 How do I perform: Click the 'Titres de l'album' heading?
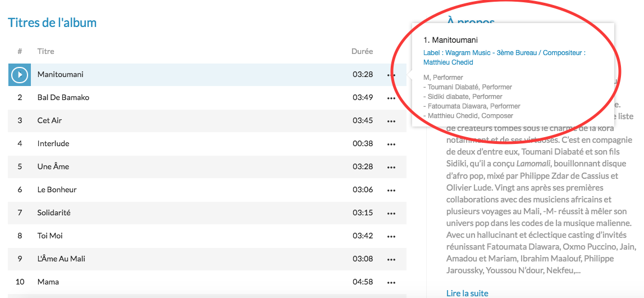(x=52, y=22)
